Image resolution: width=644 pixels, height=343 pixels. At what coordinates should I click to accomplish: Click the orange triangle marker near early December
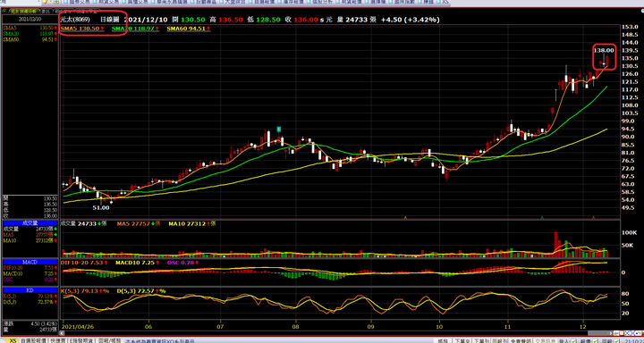593,217
